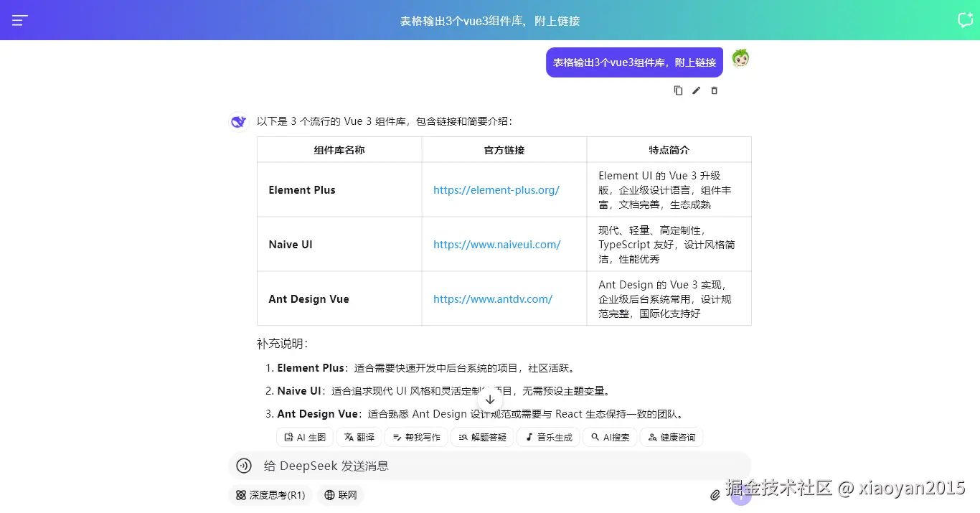Open the Element Plus official link
The height and width of the screenshot is (513, 980).
pos(496,190)
